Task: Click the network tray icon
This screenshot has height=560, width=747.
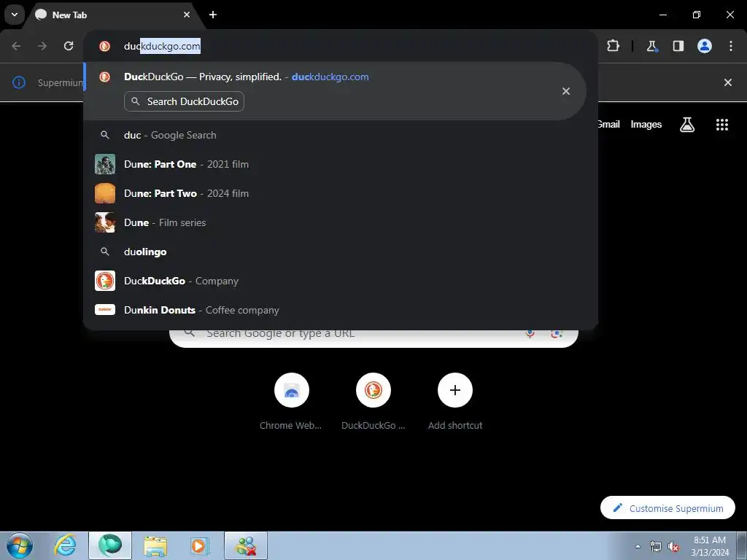Action: coord(656,546)
